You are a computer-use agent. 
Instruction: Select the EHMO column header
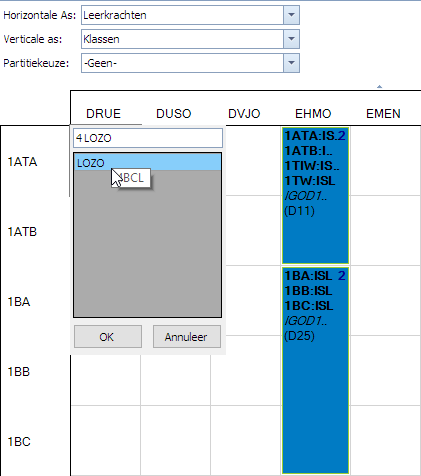click(313, 114)
